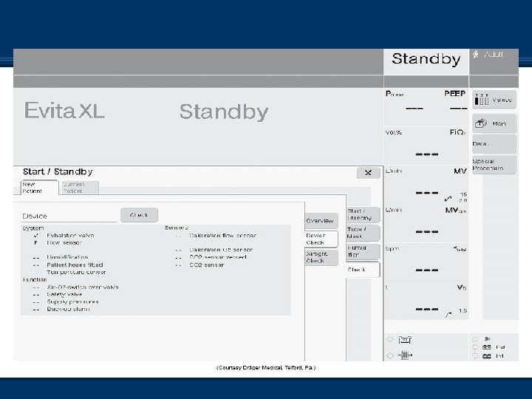Click the humidifier icon in status area
This screenshot has width=532, height=399.
405,340
